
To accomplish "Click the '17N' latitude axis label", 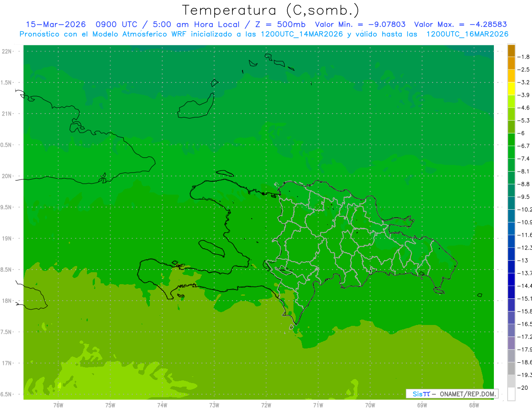I will coord(8,363).
